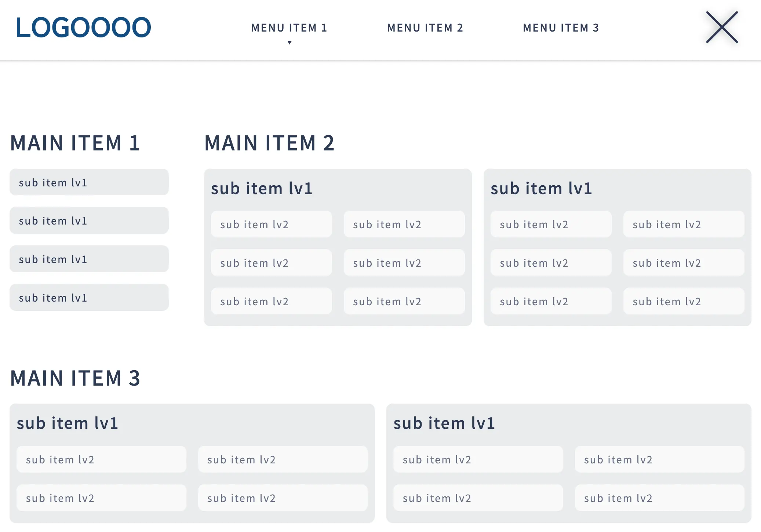Expand the arrow under MENU ITEM 1
The width and height of the screenshot is (761, 532).
tap(290, 43)
